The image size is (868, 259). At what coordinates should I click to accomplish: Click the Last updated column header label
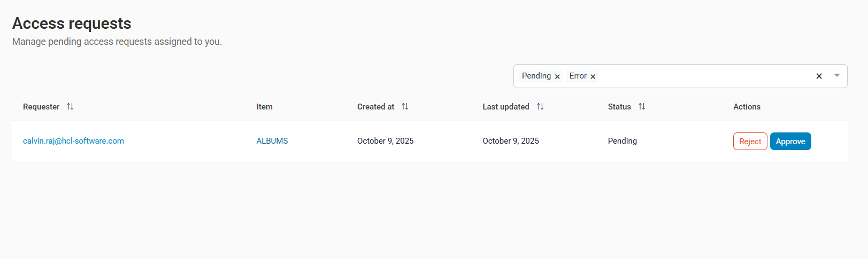505,107
